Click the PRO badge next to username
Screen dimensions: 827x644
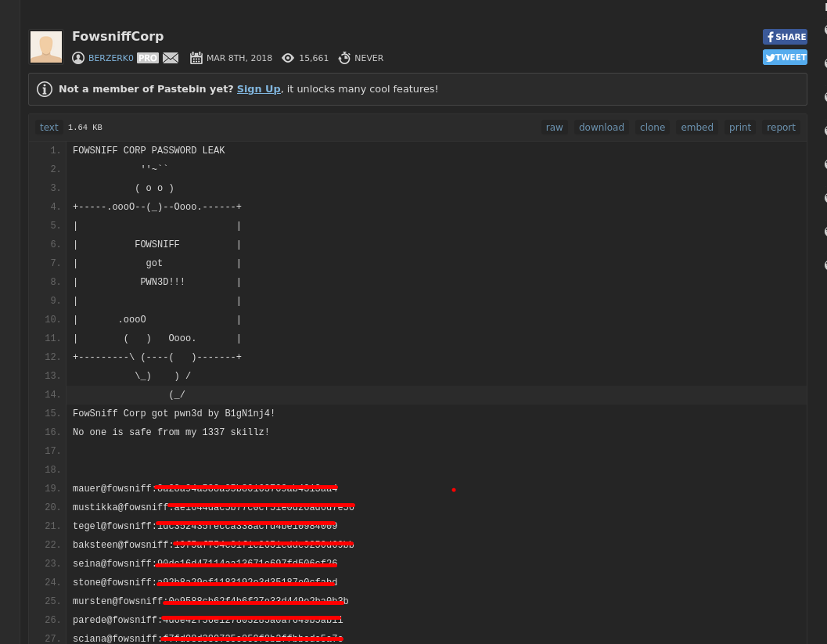(x=148, y=58)
